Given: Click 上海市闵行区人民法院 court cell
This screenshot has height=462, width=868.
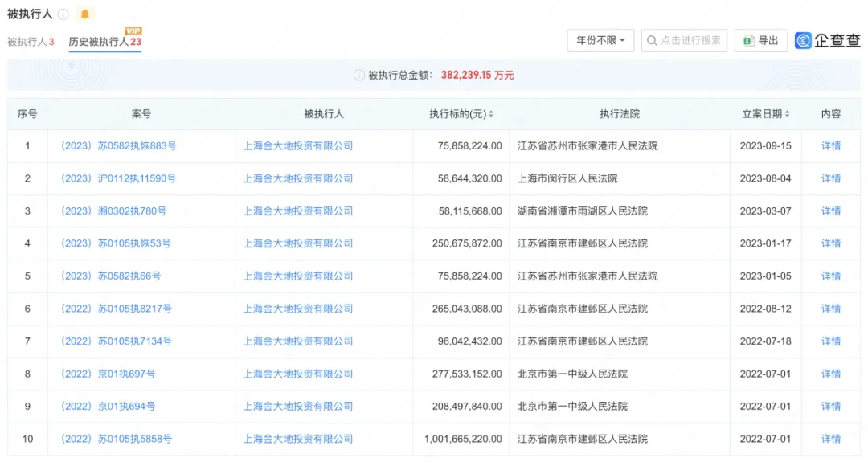Looking at the screenshot, I should (x=567, y=178).
